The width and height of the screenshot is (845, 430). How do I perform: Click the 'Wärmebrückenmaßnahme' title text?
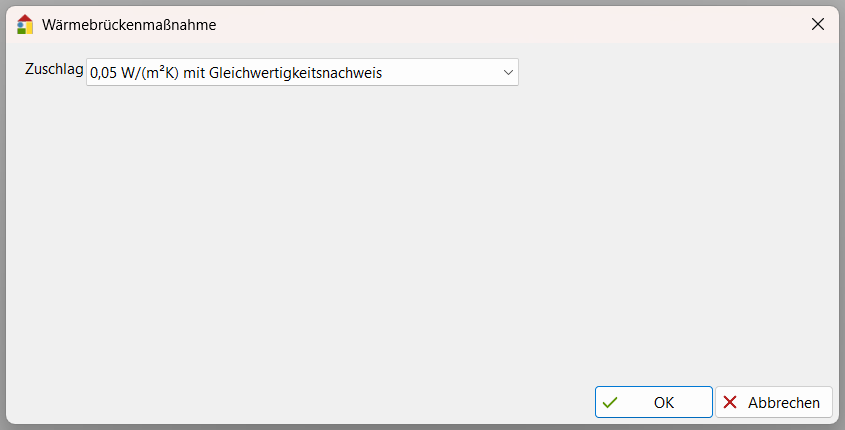pyautogui.click(x=129, y=24)
